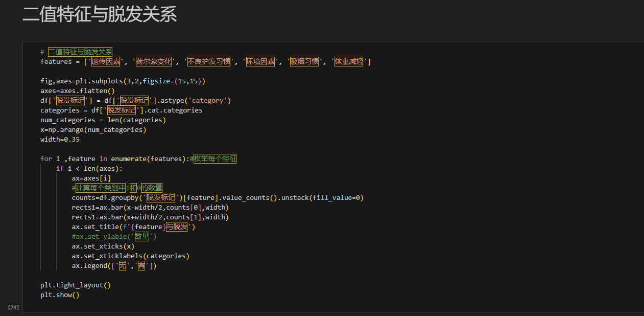Click the commented #ax.set_ylable('数量') line
This screenshot has width=644, height=316.
[x=114, y=236]
